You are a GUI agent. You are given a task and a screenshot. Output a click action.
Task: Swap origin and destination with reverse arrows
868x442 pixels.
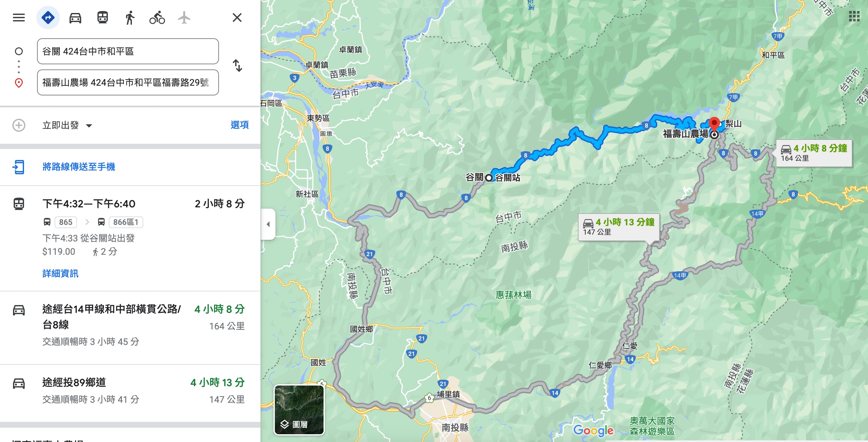click(x=237, y=66)
